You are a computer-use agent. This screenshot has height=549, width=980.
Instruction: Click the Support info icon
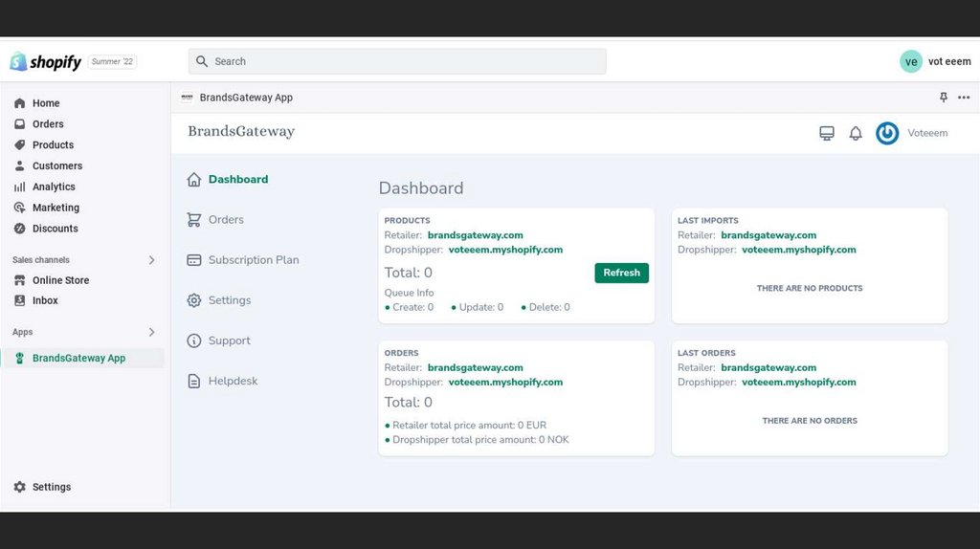point(194,340)
